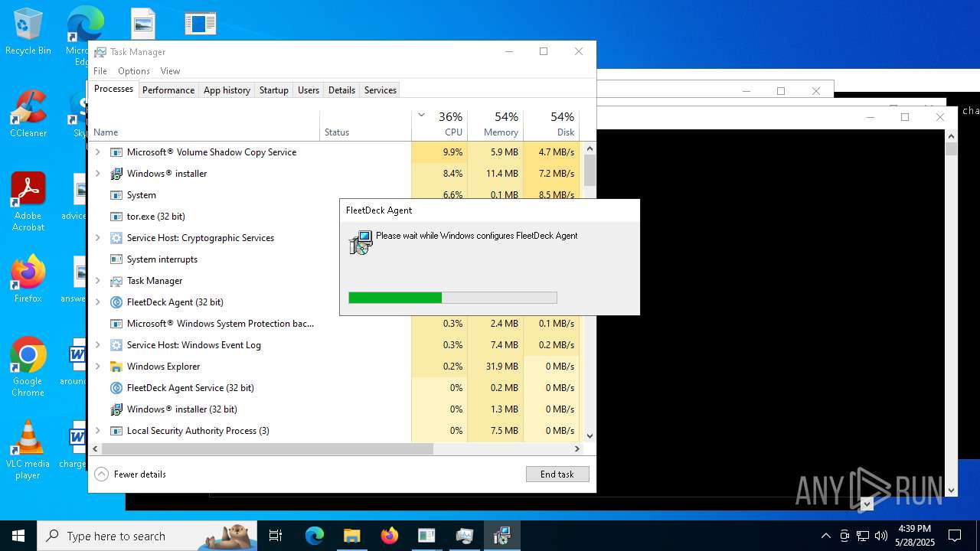Click the FleetDeck Agent Service process icon
Screen dimensions: 980x551
116,388
